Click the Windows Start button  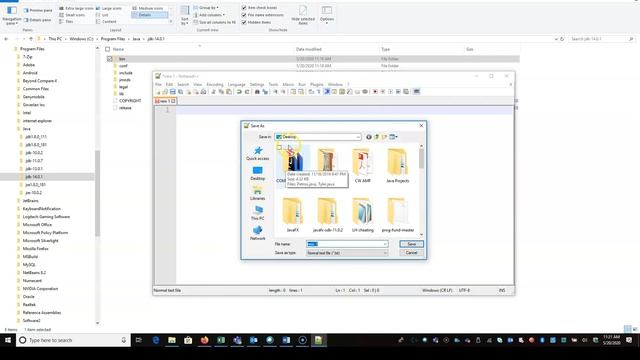(8, 340)
